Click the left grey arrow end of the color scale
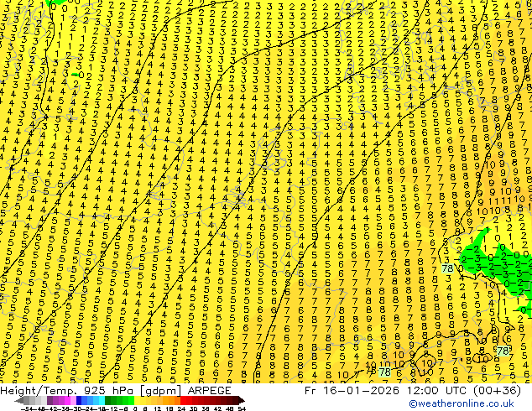The width and height of the screenshot is (532, 411). [x=19, y=400]
